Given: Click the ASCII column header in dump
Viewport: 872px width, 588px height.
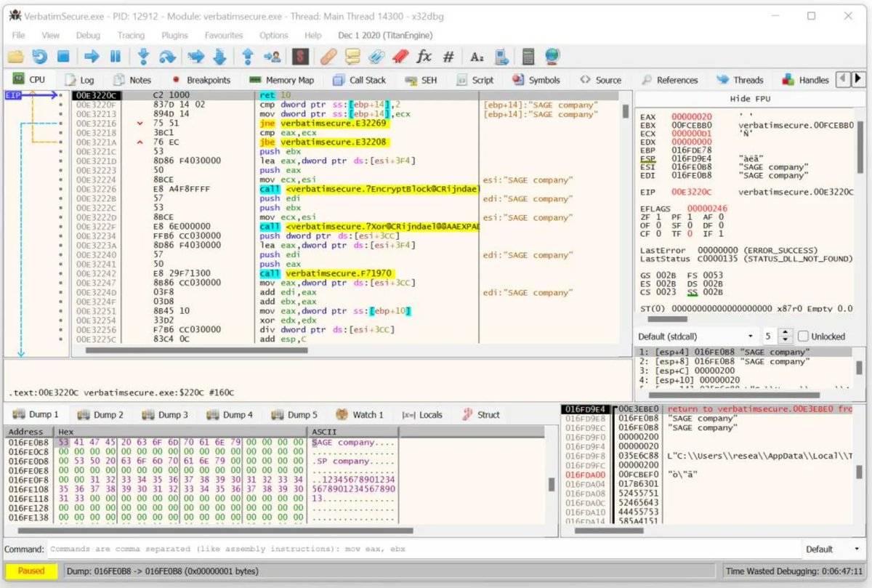Looking at the screenshot, I should pyautogui.click(x=353, y=432).
